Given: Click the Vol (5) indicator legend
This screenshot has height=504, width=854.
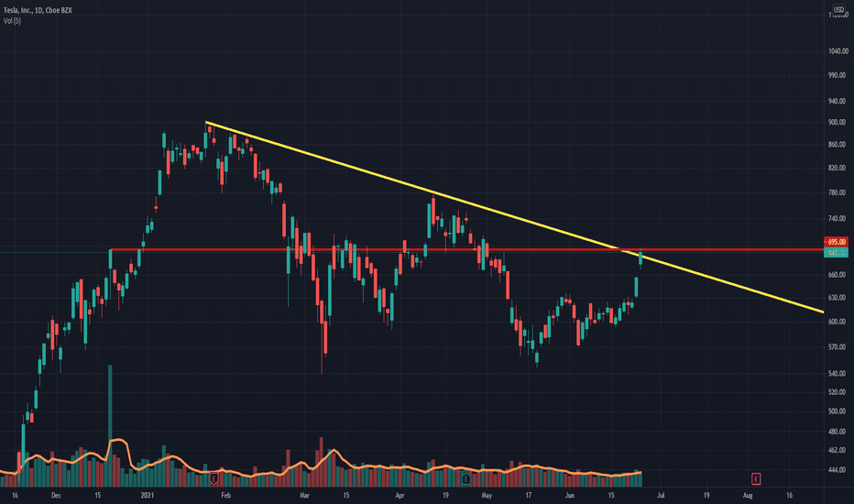Looking at the screenshot, I should (x=12, y=21).
